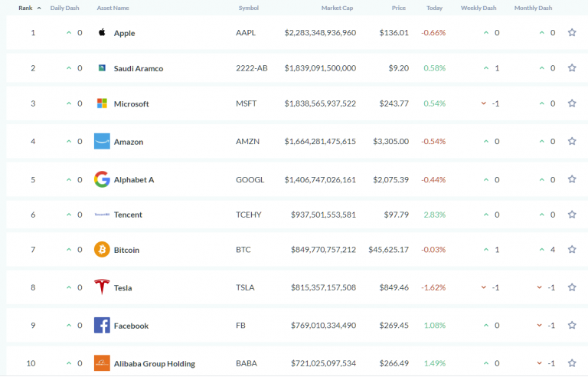Favorite Apple using its star icon

pos(572,33)
